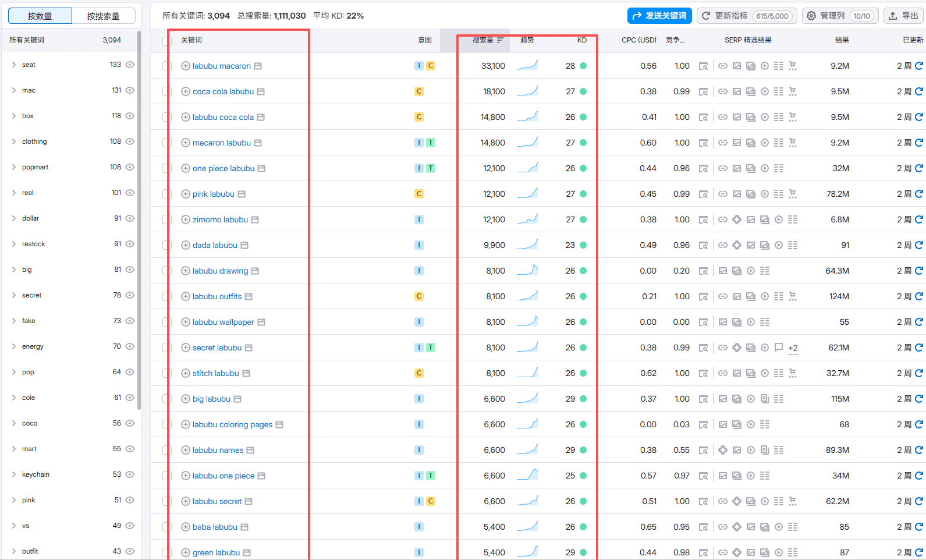Viewport: 926px width, 560px height.
Task: Expand the dollar keyword group
Action: tap(13, 218)
